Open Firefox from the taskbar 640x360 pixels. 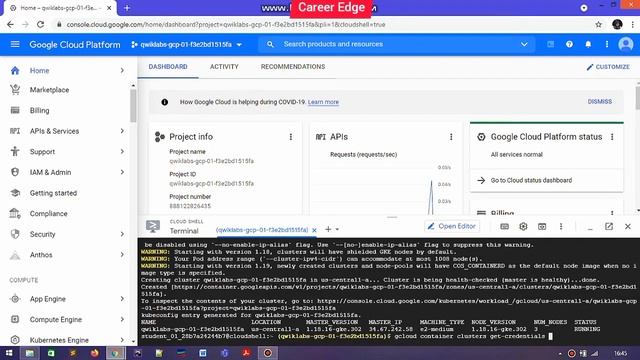pos(94,353)
